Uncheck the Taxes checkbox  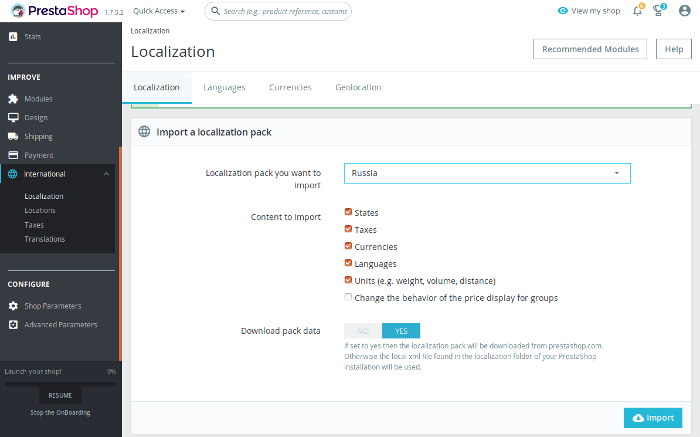(x=348, y=229)
